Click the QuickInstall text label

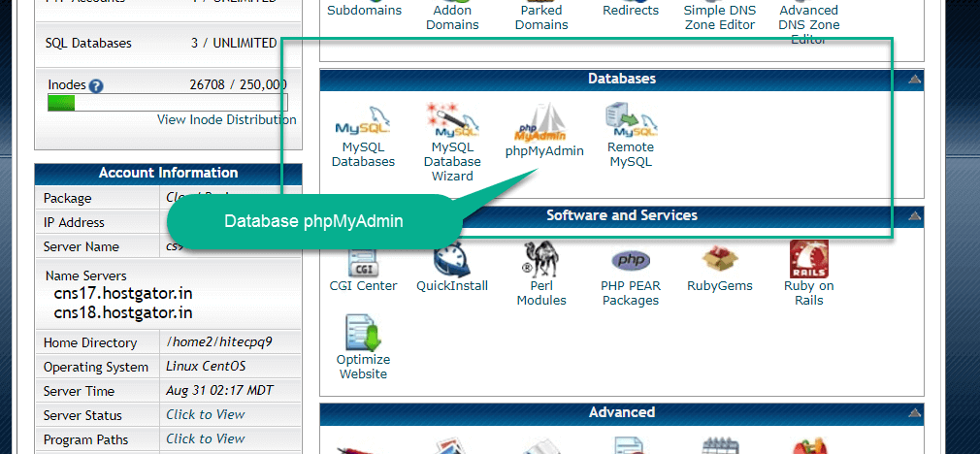452,286
